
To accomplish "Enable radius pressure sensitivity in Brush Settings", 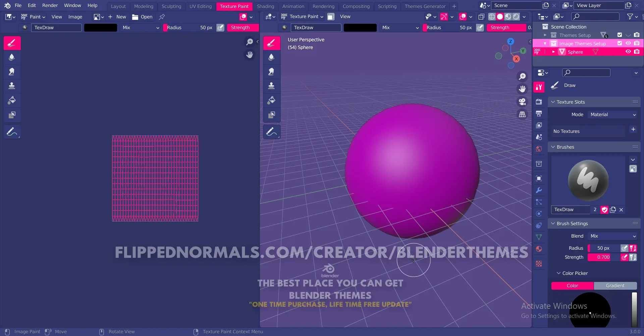I will [624, 248].
